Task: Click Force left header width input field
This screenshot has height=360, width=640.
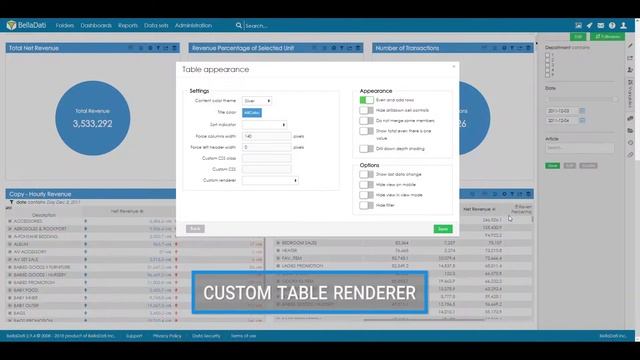Action: tap(267, 147)
